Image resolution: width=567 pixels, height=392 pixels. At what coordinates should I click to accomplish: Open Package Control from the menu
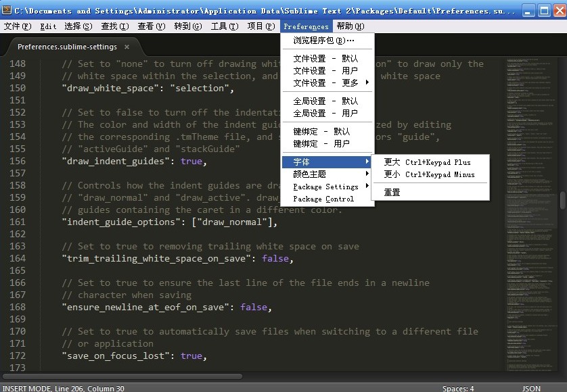(x=327, y=199)
